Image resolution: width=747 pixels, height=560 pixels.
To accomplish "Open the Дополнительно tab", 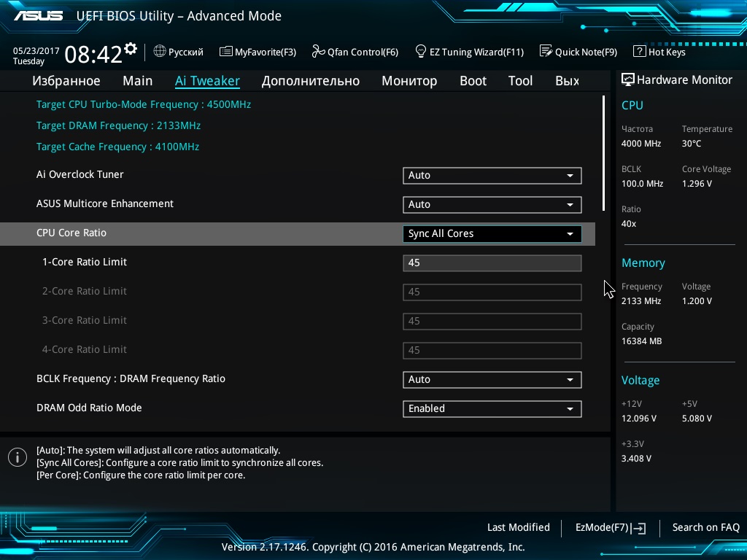I will click(x=311, y=81).
